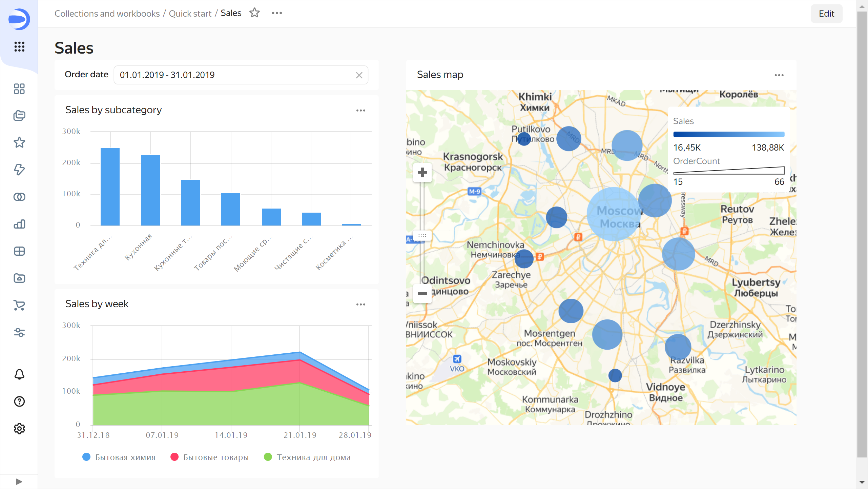Open the notifications bell icon
Screen dimensions: 868x489
pos(19,374)
